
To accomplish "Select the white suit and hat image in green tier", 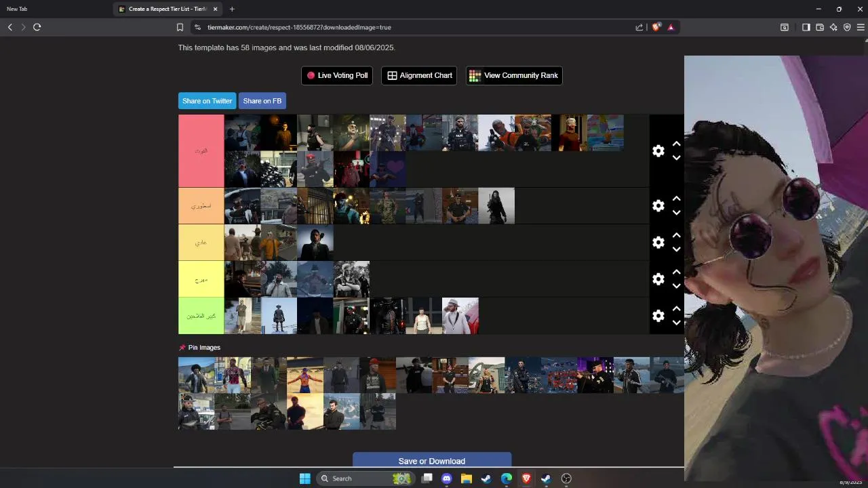I will tap(460, 316).
